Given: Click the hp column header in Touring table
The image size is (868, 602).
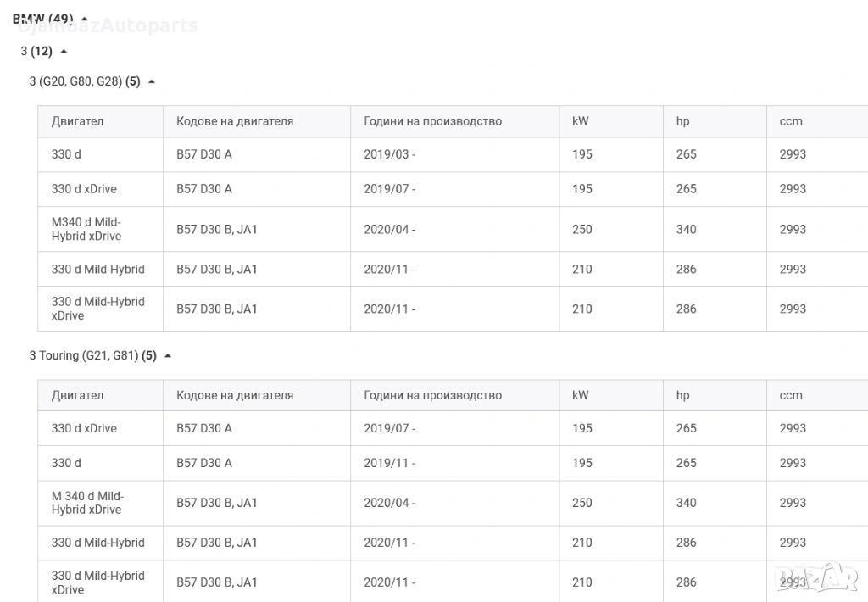Looking at the screenshot, I should 682,395.
